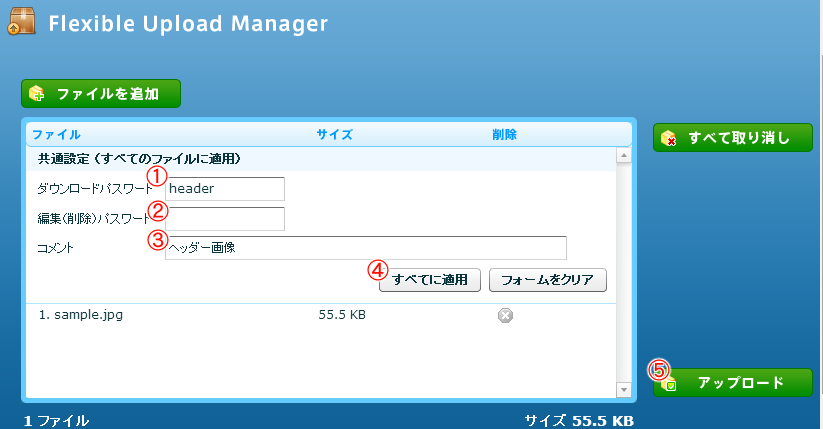This screenshot has height=429, width=823.
Task: Click the 1 ファイル status text
Action: click(x=57, y=421)
